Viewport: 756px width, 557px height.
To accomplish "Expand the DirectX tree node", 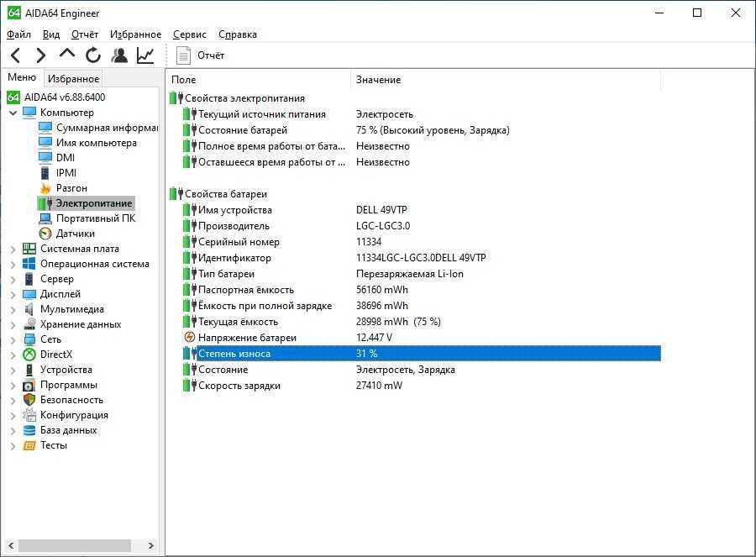I will 13,355.
